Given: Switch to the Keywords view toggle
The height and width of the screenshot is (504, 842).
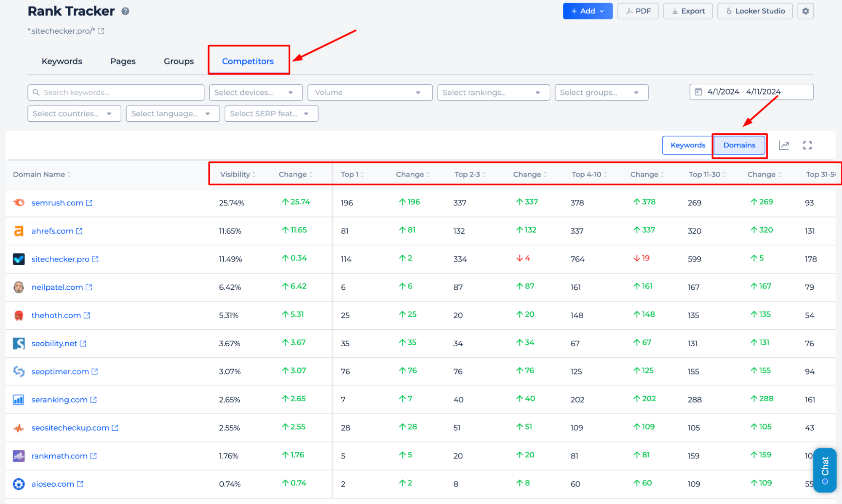Looking at the screenshot, I should point(687,144).
